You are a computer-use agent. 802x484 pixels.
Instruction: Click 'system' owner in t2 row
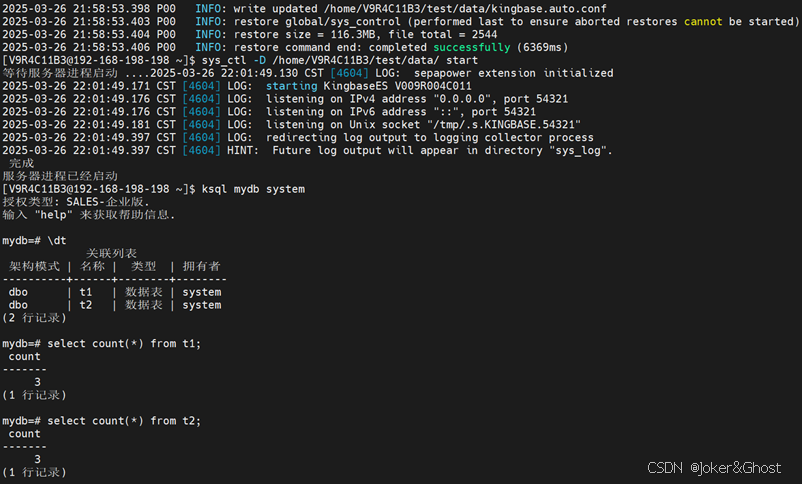pyautogui.click(x=202, y=305)
